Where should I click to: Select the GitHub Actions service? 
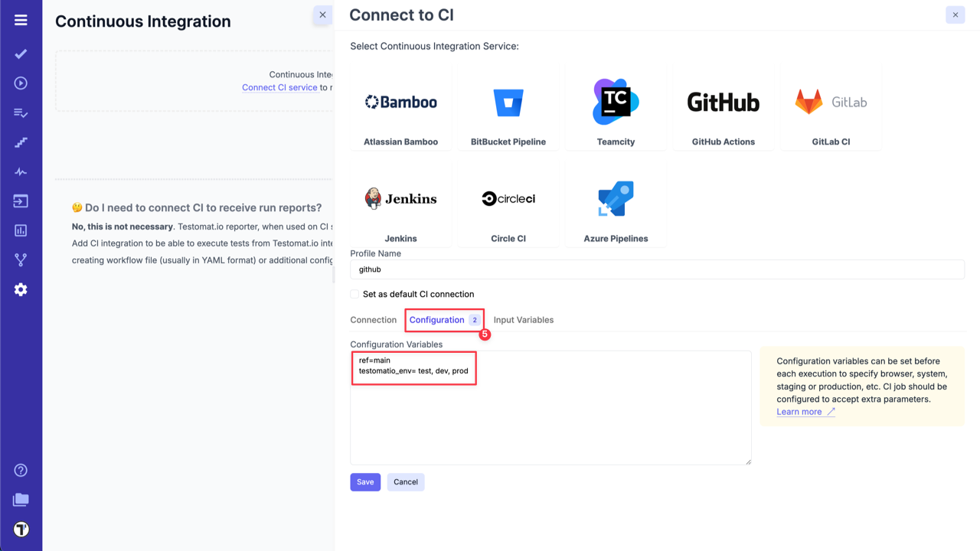(x=723, y=111)
